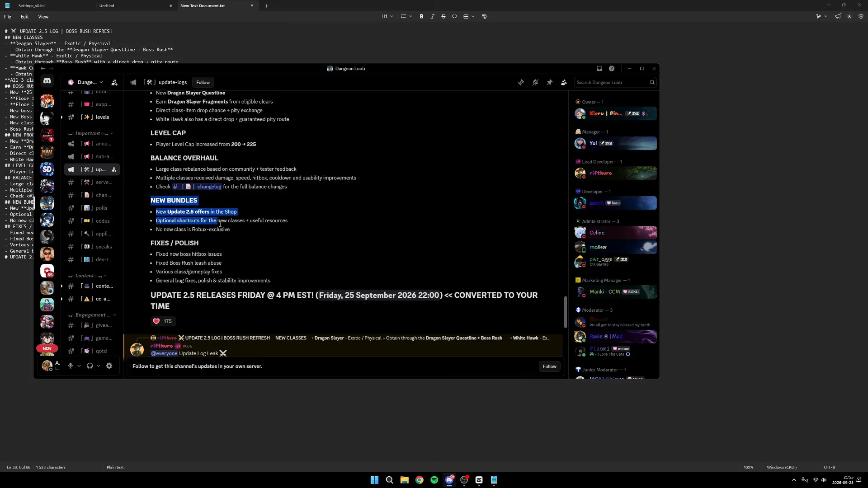Apply italic formatting in Notepad toolbar

click(432, 16)
